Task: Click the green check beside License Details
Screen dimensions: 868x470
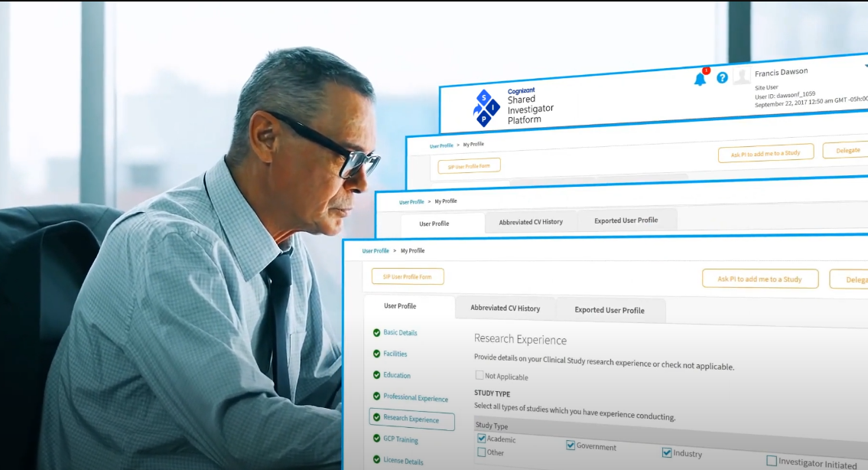Action: click(376, 459)
